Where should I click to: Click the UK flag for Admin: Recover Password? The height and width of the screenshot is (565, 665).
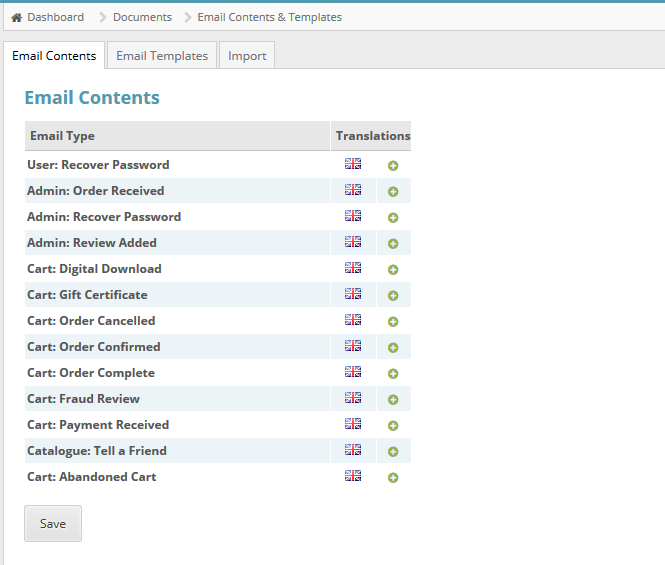pyautogui.click(x=352, y=216)
